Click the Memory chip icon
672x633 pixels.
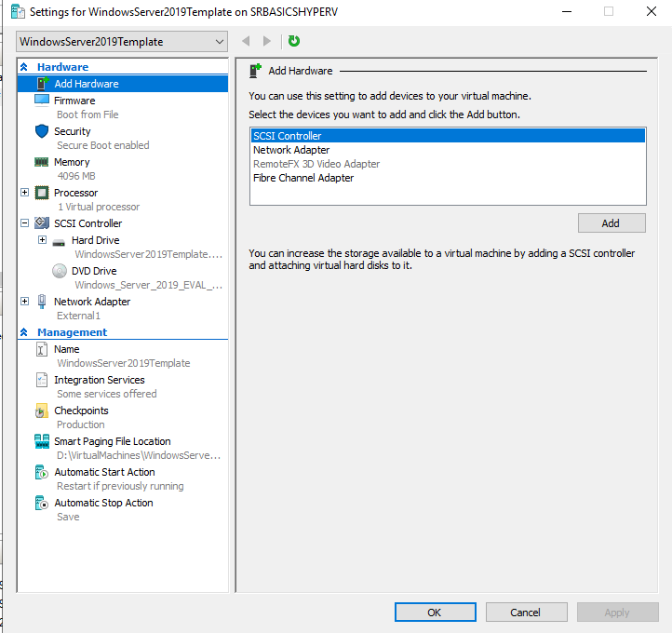(x=42, y=162)
